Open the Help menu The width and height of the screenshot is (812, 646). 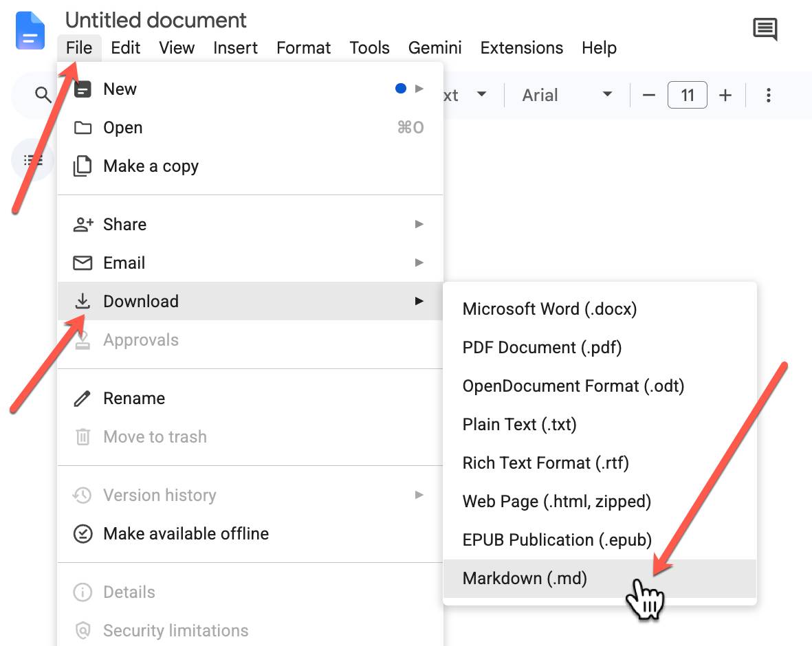point(599,47)
